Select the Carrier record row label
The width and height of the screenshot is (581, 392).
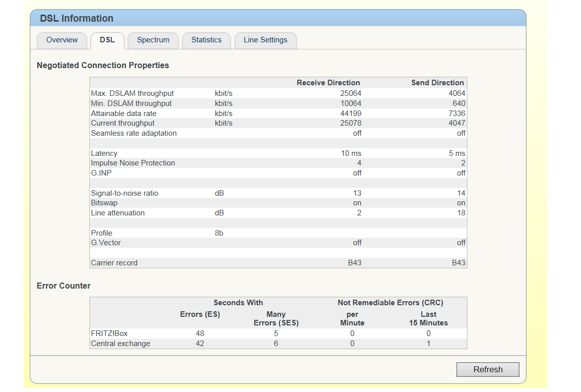coord(114,263)
